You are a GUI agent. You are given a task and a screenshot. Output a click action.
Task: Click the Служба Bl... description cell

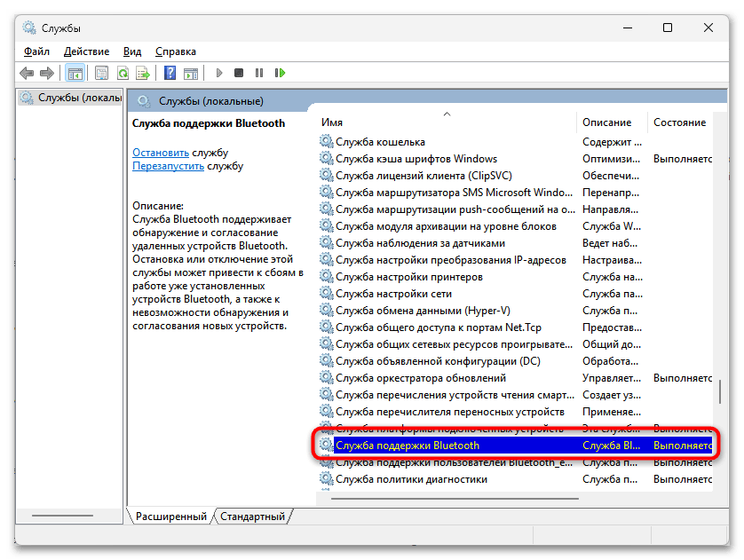pos(611,446)
